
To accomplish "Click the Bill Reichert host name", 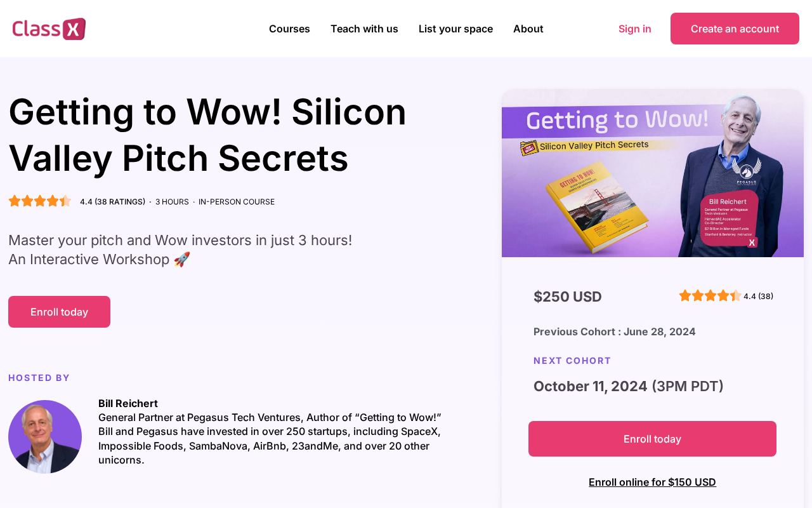I will (x=128, y=403).
